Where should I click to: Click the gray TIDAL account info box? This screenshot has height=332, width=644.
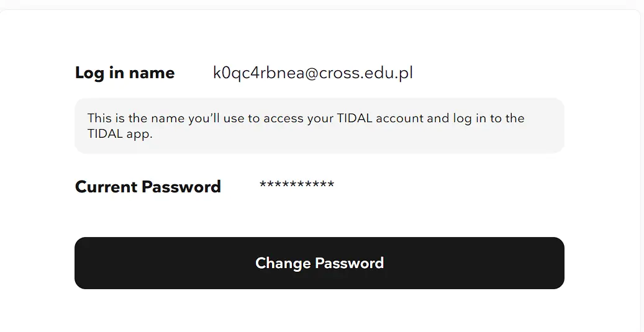point(319,125)
